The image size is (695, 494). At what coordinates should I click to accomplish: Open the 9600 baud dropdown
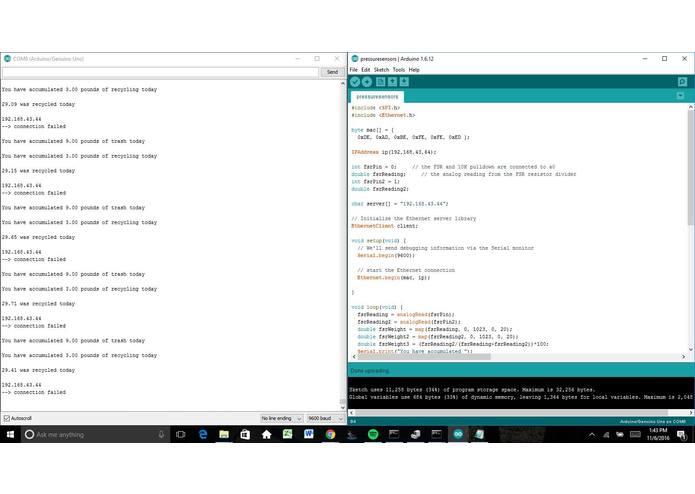[x=325, y=418]
